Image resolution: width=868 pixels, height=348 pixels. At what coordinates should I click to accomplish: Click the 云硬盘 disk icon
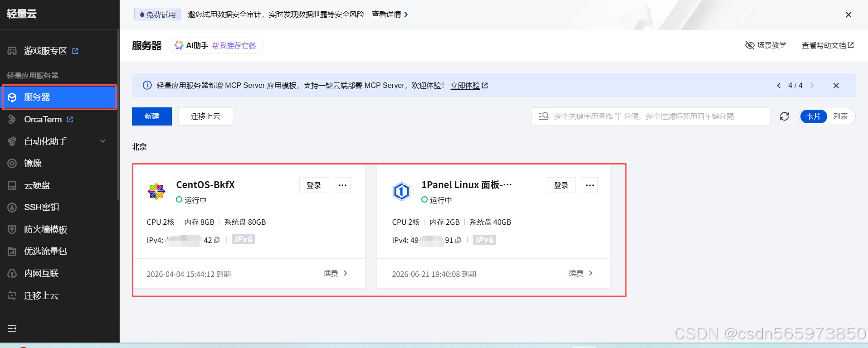click(x=12, y=185)
